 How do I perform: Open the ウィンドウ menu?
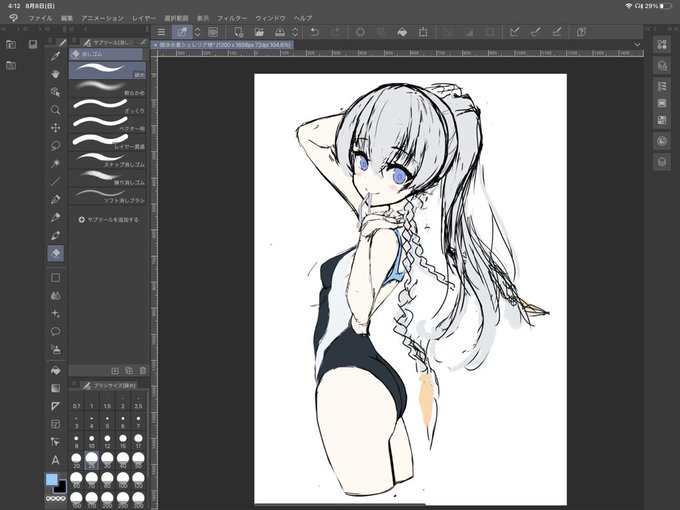pyautogui.click(x=270, y=18)
